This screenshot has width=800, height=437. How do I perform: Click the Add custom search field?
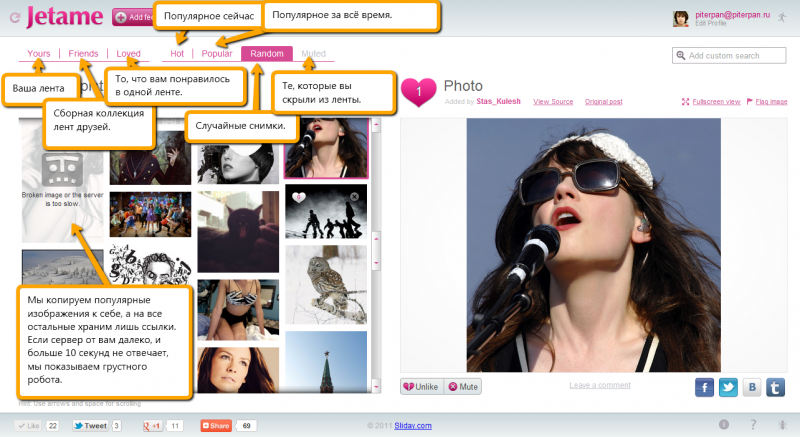(729, 56)
